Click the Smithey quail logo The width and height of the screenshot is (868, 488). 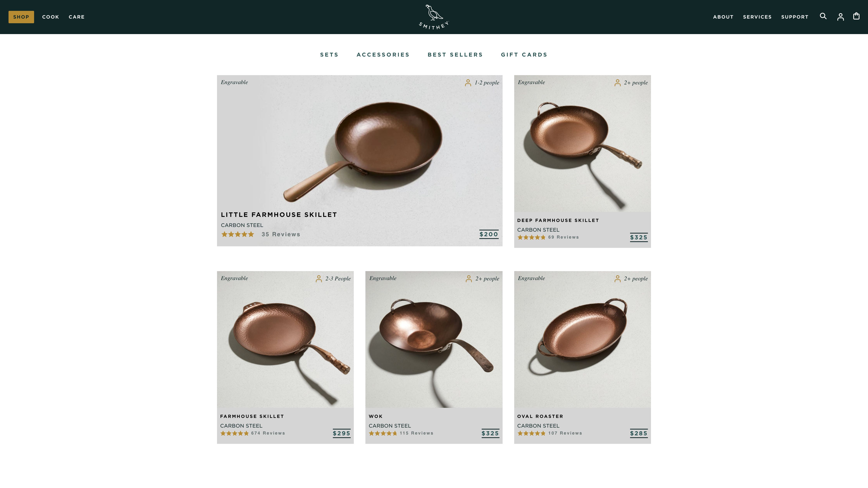pos(434,17)
